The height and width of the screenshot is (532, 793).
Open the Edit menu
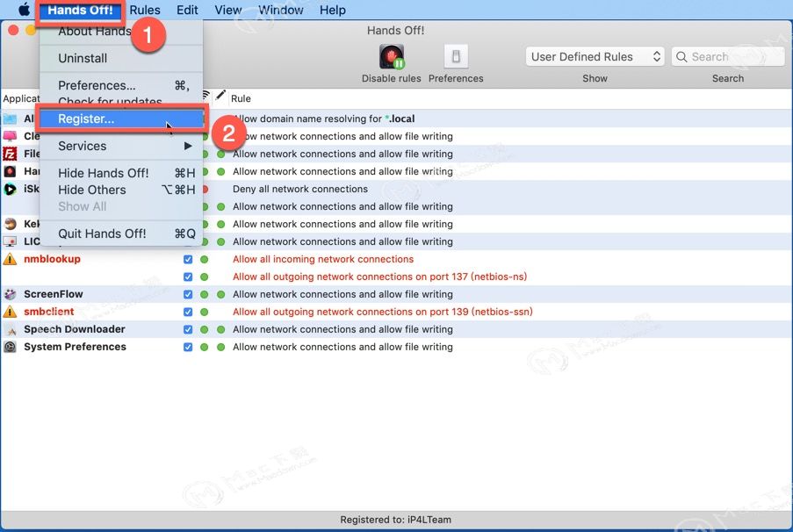click(x=187, y=11)
